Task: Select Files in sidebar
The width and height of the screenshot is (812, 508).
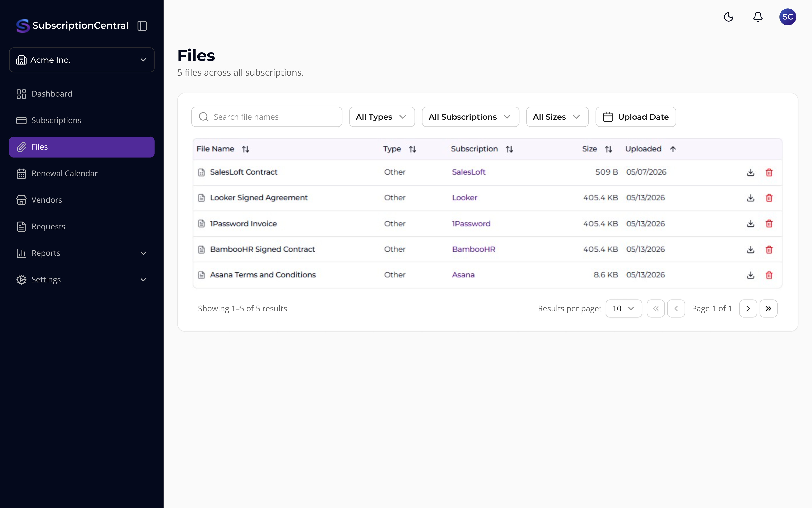Action: pyautogui.click(x=82, y=147)
